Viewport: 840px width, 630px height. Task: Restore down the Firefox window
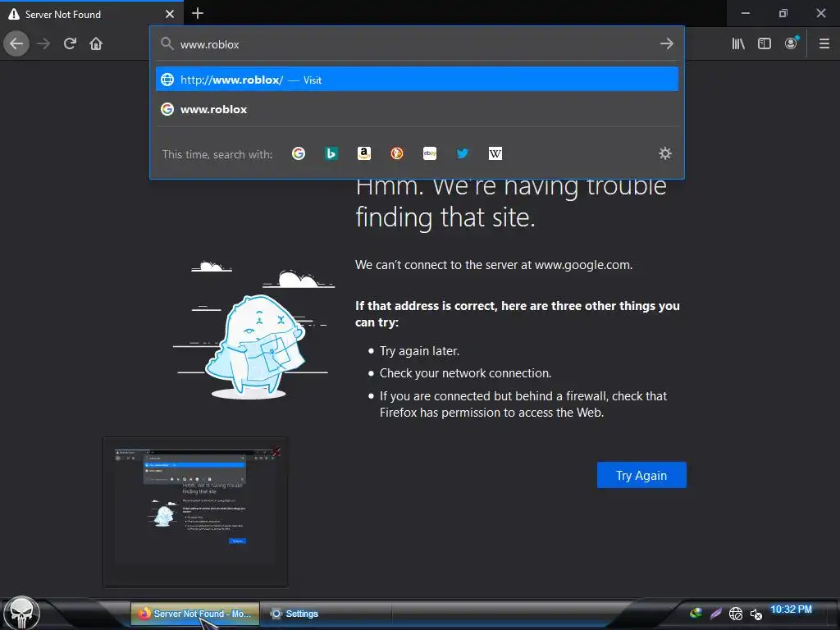[x=783, y=13]
